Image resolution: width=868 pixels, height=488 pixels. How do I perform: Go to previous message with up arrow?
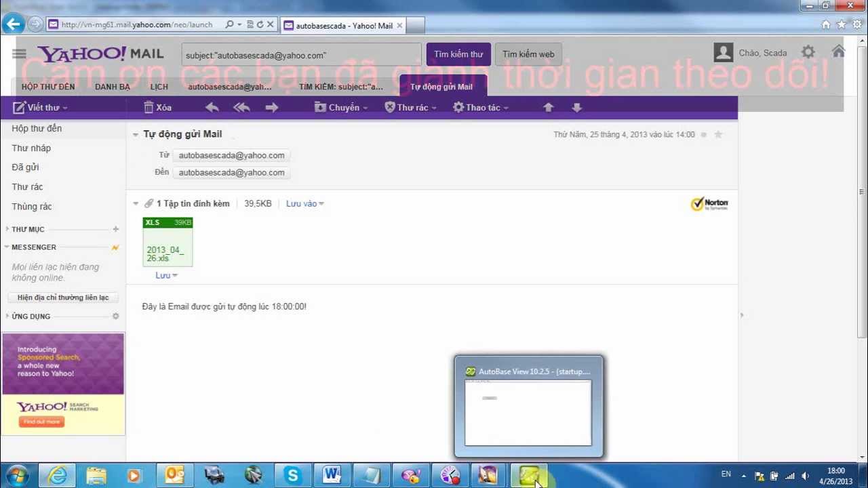point(548,107)
